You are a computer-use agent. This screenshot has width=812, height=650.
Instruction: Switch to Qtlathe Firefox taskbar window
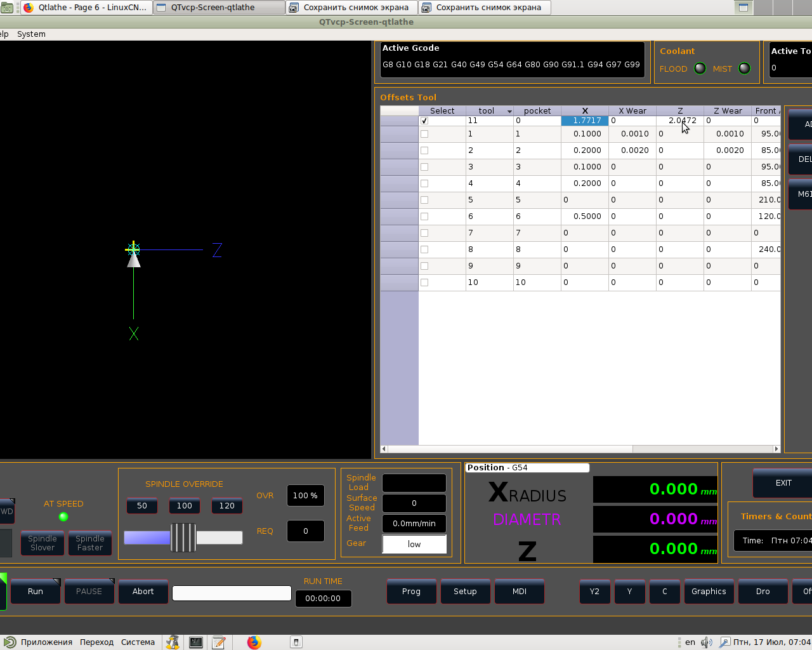[86, 8]
